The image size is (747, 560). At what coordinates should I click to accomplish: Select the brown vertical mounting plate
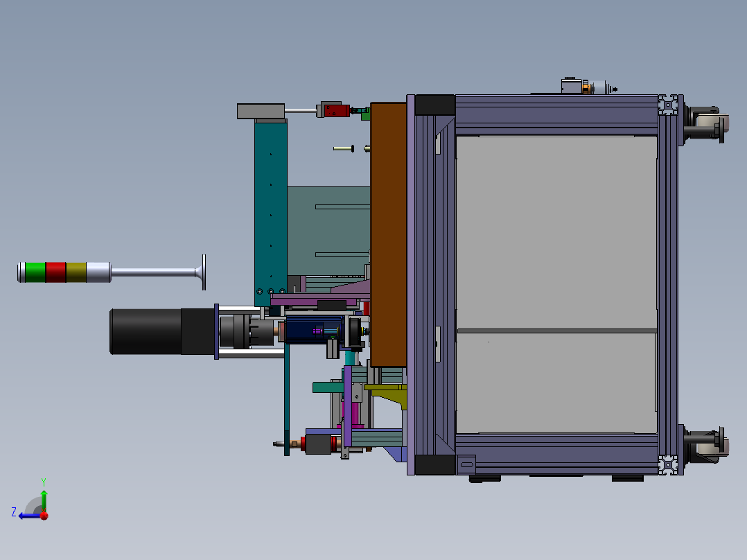click(x=388, y=234)
